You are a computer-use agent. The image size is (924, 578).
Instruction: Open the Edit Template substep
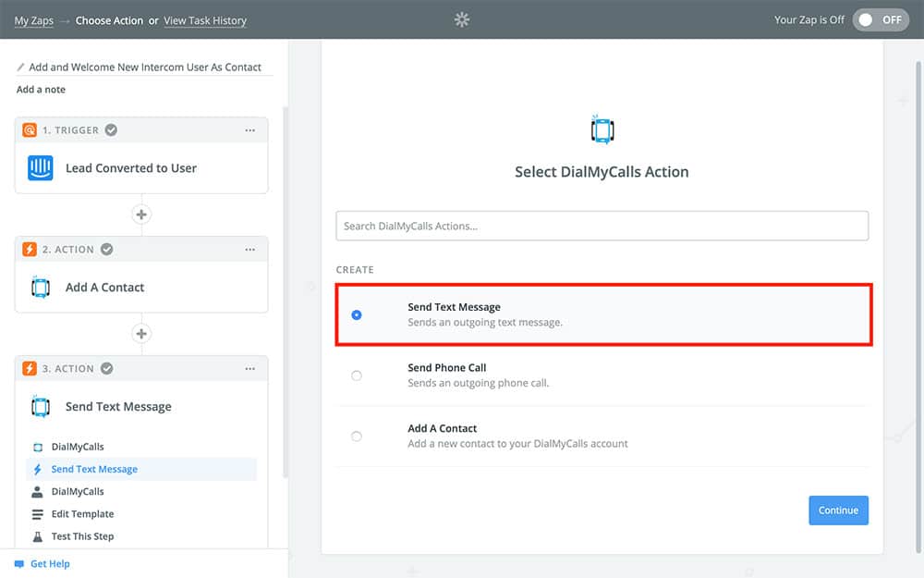[82, 514]
